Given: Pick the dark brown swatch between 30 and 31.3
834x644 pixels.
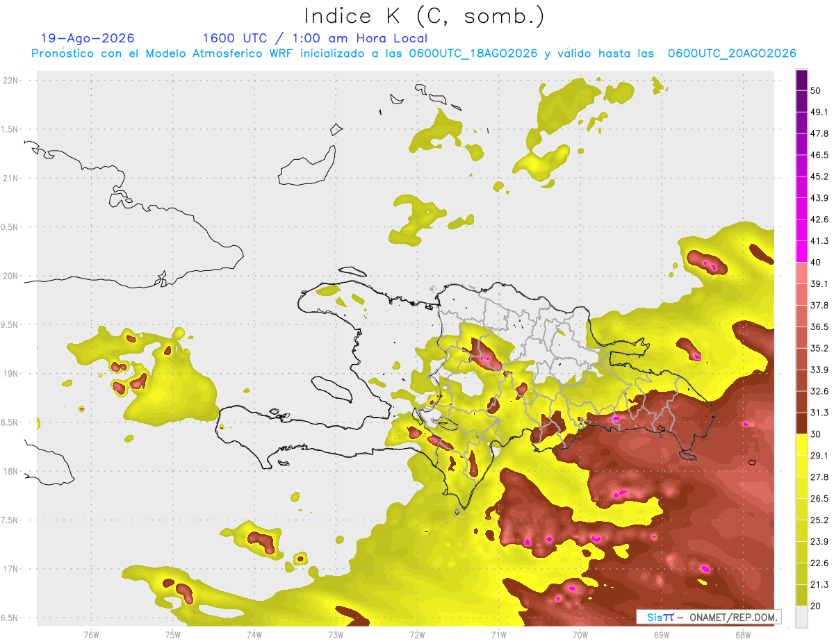Looking at the screenshot, I should tap(801, 424).
